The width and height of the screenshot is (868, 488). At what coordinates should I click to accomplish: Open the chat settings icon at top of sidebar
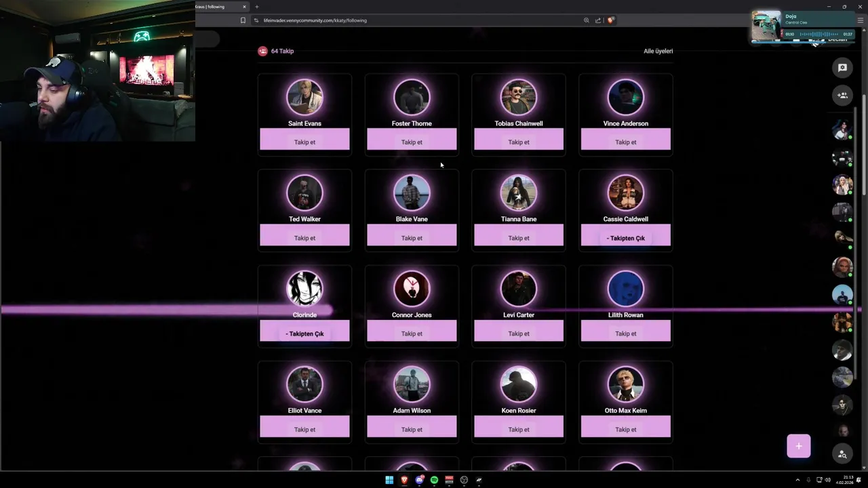click(x=842, y=68)
